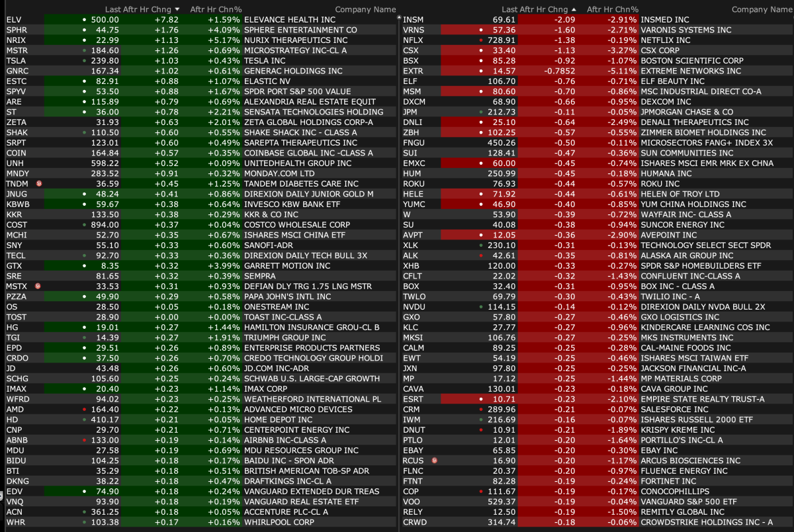Click the red dot indicator on NFLX price
This screenshot has height=532, width=794.
[480, 40]
